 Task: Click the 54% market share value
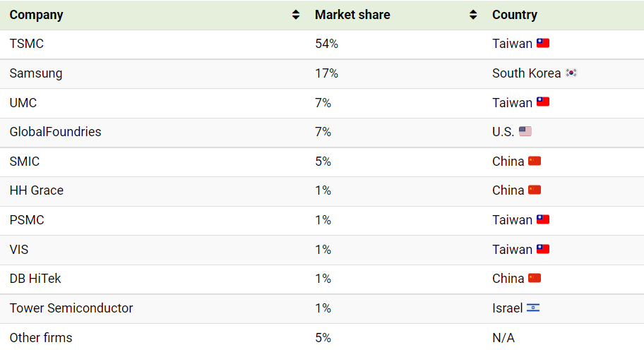point(326,44)
